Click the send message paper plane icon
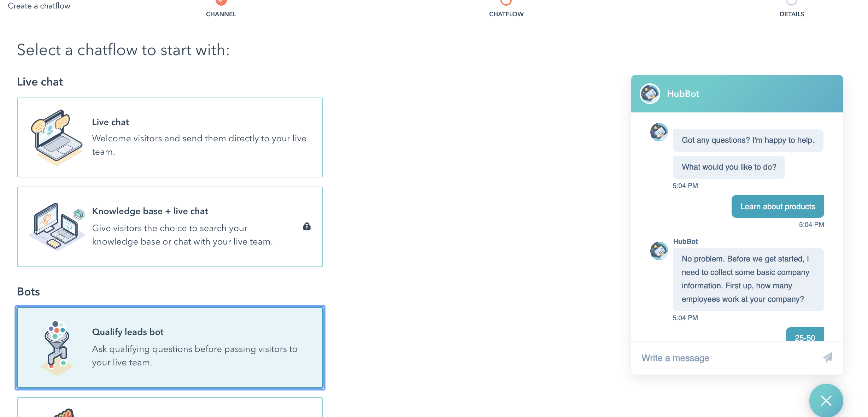The image size is (868, 417). pos(828,357)
